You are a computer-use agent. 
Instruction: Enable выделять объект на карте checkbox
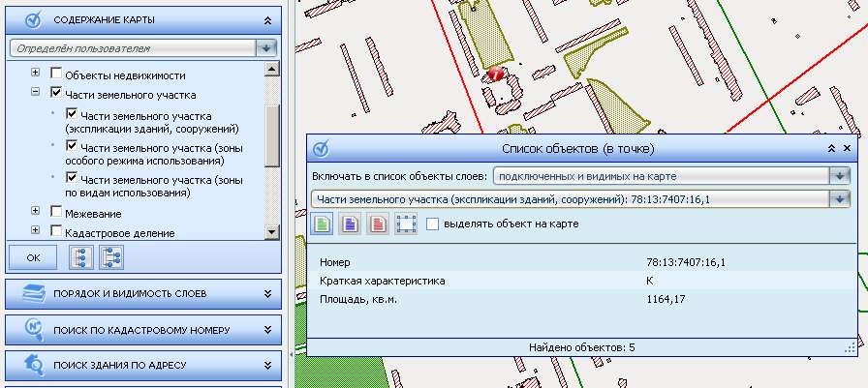pos(432,224)
